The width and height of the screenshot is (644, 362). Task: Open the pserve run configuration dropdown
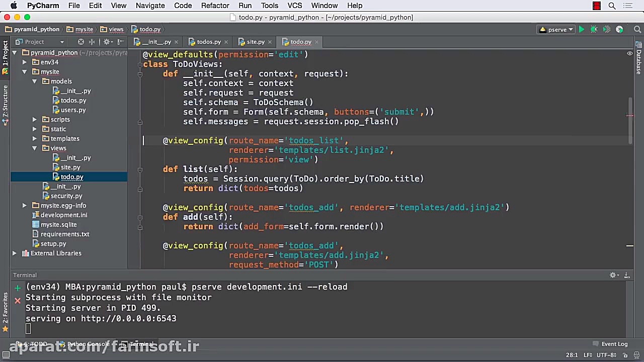point(556,30)
